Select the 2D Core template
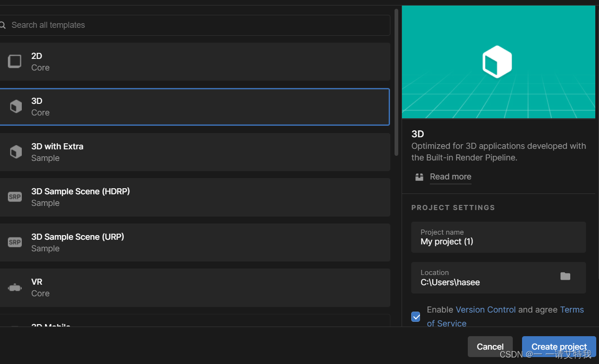The image size is (599, 364). pyautogui.click(x=195, y=62)
